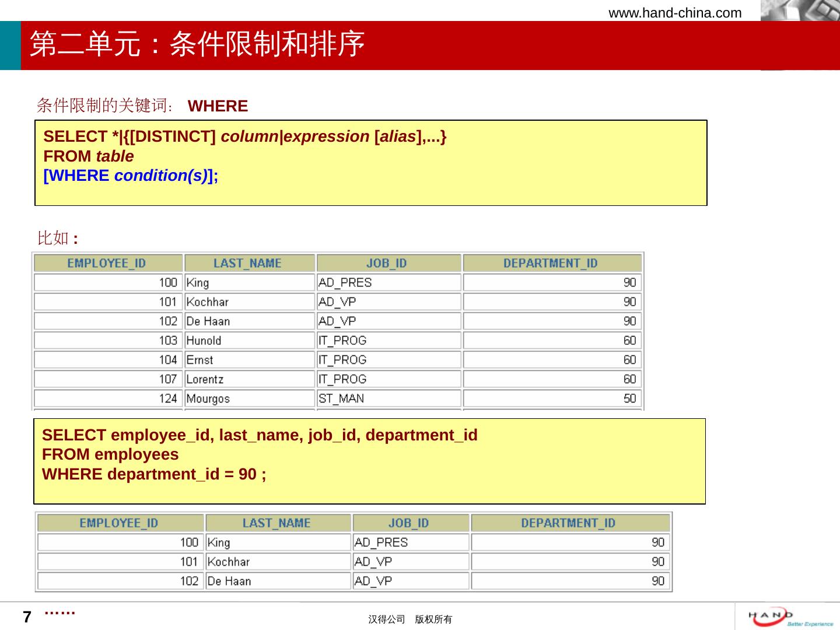840x630 pixels.
Task: Click the line FROM table
Action: [89, 156]
